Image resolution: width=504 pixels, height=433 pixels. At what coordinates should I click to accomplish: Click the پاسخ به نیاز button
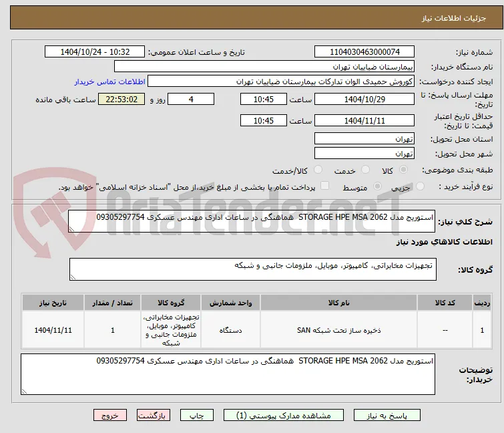point(387,416)
